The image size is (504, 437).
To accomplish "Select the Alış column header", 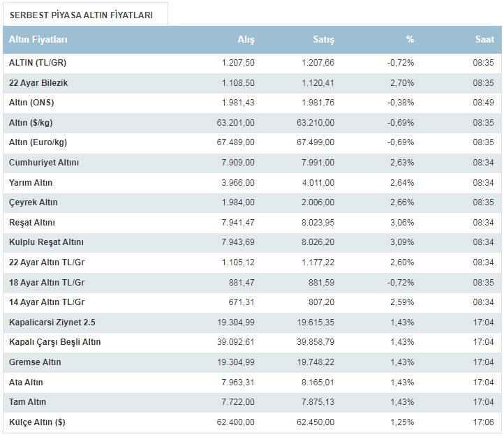I will point(246,40).
